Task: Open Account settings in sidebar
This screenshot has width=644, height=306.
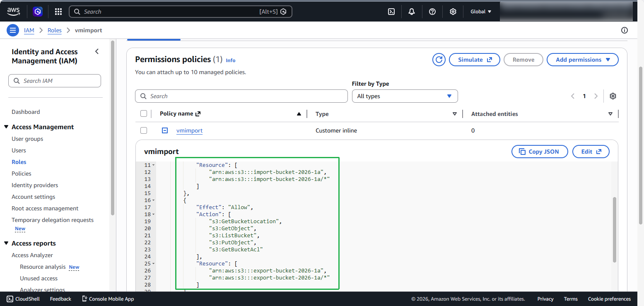Action: pyautogui.click(x=33, y=197)
